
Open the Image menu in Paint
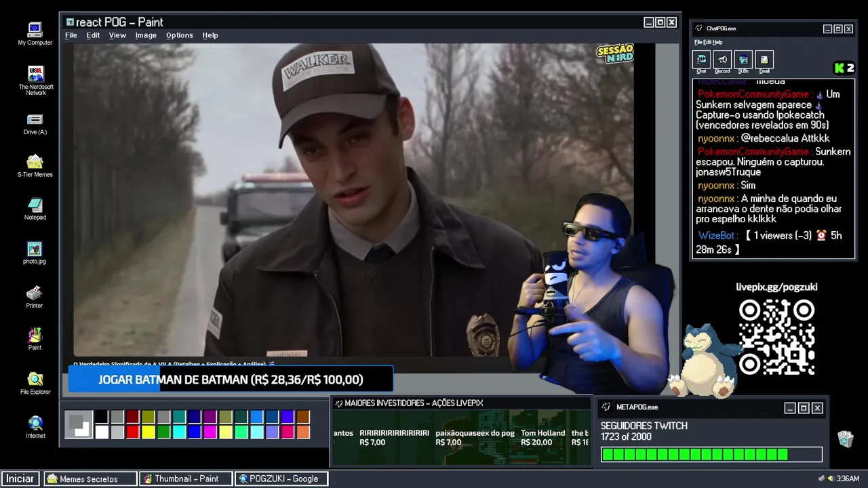click(x=146, y=35)
